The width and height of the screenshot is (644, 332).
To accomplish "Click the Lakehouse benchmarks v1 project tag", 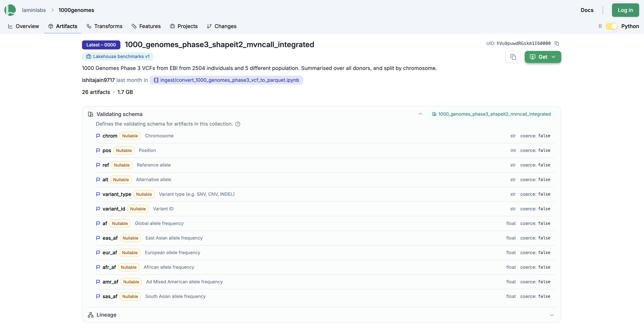I will coord(118,57).
